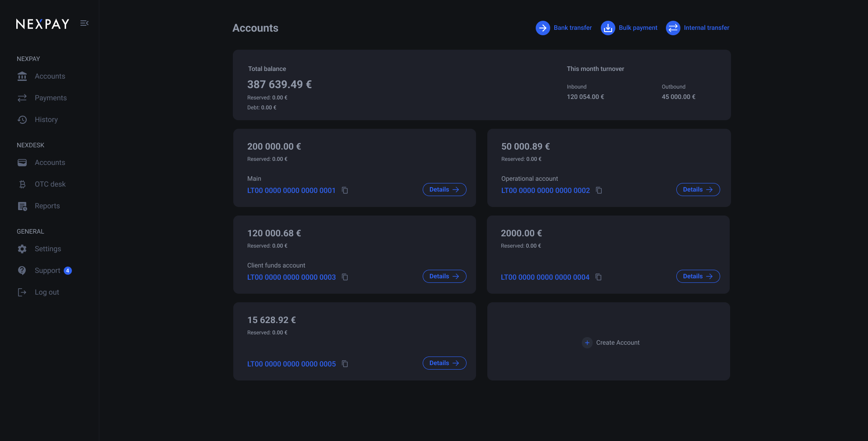Click the arrows icon beside Payments
Image resolution: width=868 pixels, height=441 pixels.
coord(22,98)
